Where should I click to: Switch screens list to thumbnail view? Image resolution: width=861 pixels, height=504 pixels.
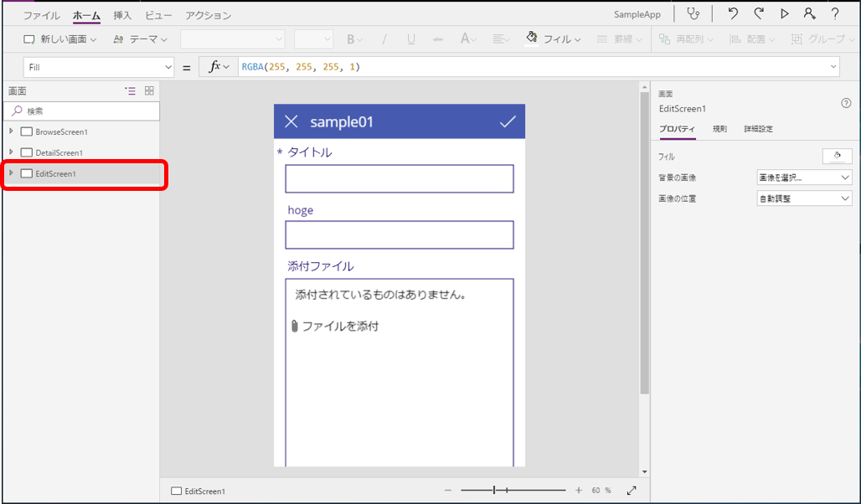148,90
